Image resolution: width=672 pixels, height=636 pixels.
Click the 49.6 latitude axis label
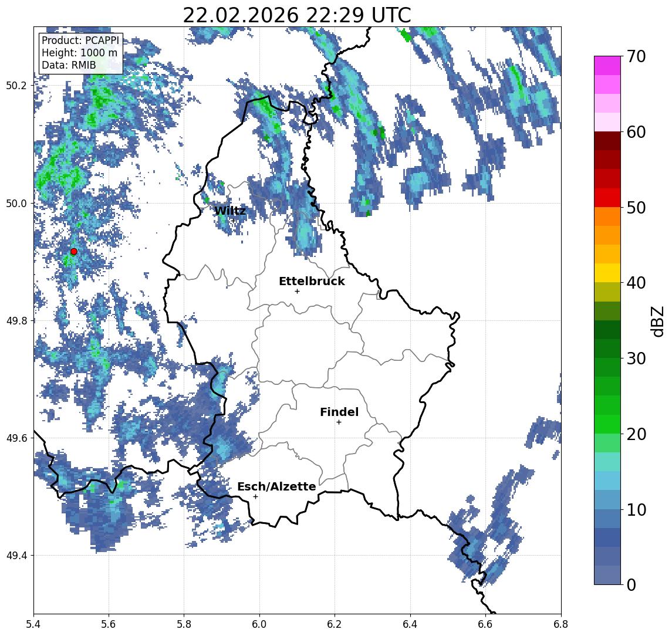(x=16, y=438)
